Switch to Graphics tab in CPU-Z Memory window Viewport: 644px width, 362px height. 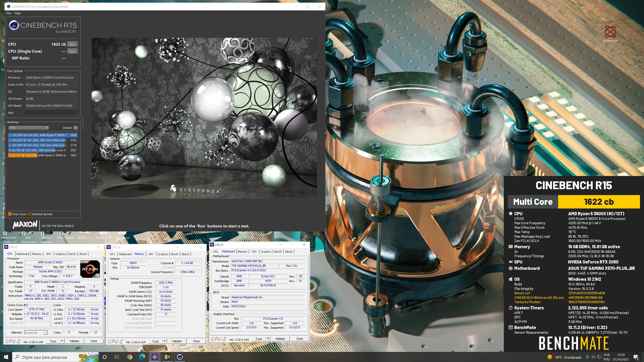coord(163,254)
